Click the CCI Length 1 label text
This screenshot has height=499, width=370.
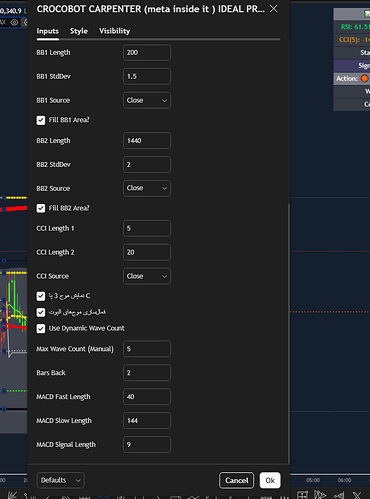tap(55, 229)
